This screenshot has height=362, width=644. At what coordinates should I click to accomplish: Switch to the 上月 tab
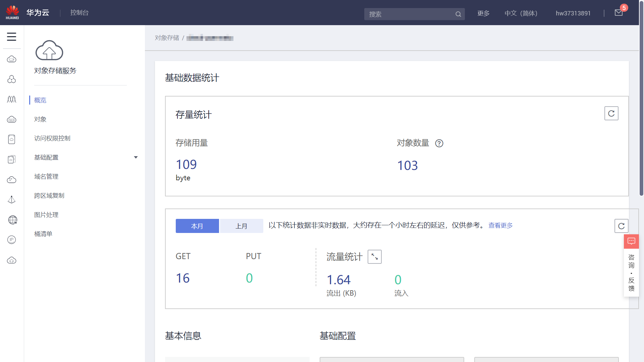[x=241, y=226]
